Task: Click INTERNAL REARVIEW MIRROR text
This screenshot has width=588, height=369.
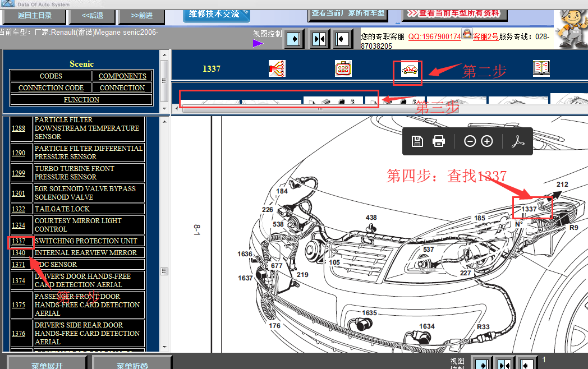Action: coord(85,253)
